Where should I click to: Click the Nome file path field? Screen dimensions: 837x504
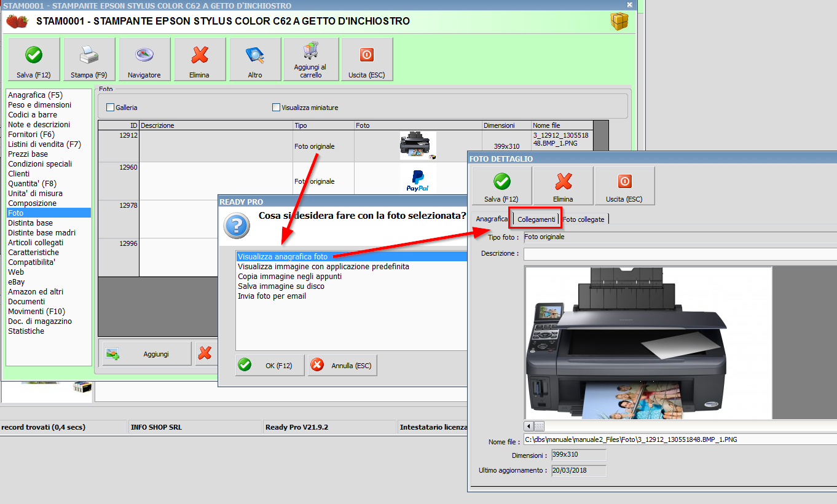[680, 439]
